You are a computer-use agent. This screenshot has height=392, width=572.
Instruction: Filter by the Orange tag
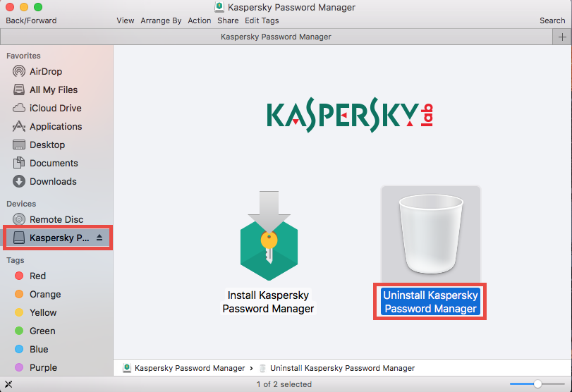(45, 294)
